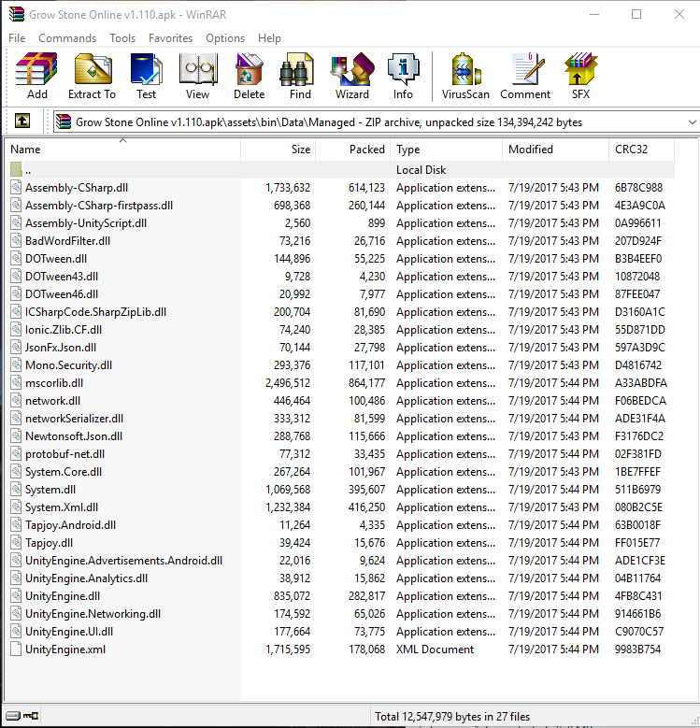
Task: Click the size value 2,496,512
Action: [288, 383]
